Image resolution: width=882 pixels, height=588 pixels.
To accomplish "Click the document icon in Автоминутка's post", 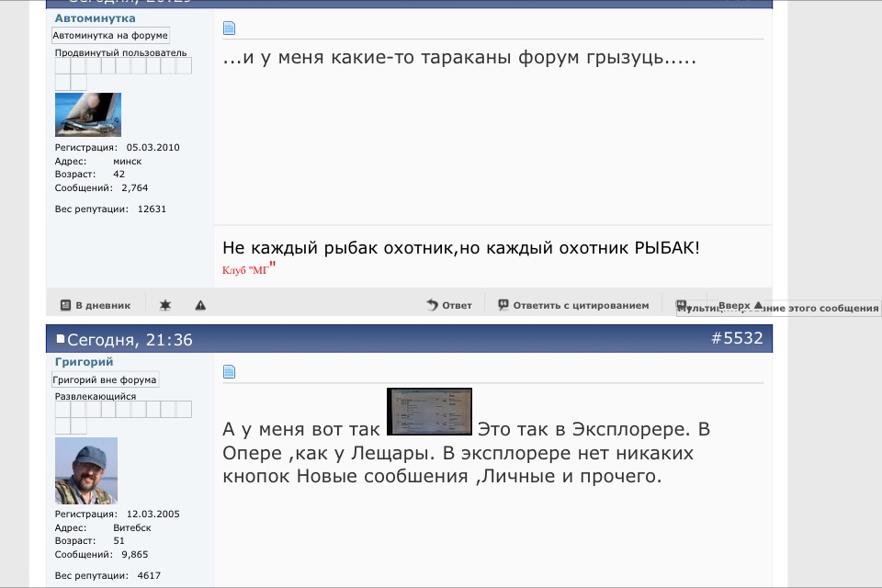I will 230,28.
